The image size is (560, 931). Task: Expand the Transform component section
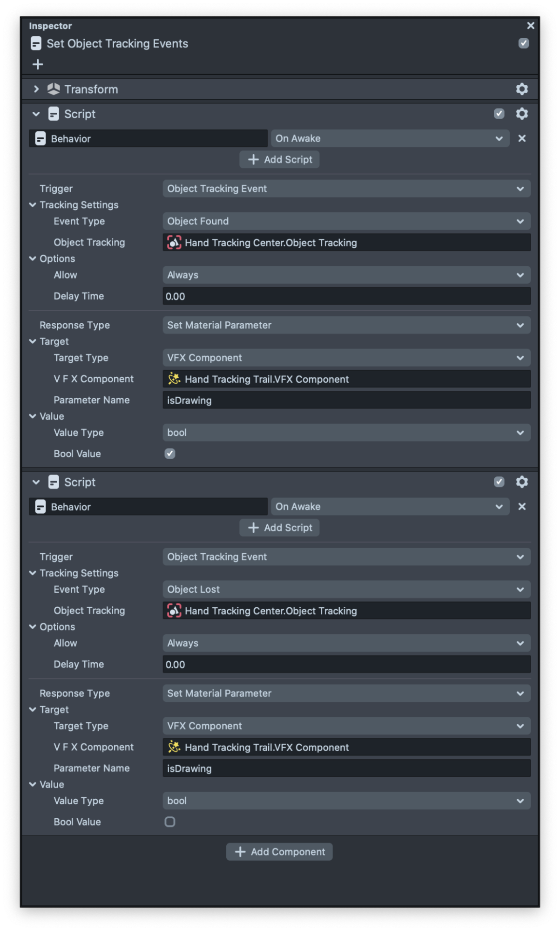36,89
